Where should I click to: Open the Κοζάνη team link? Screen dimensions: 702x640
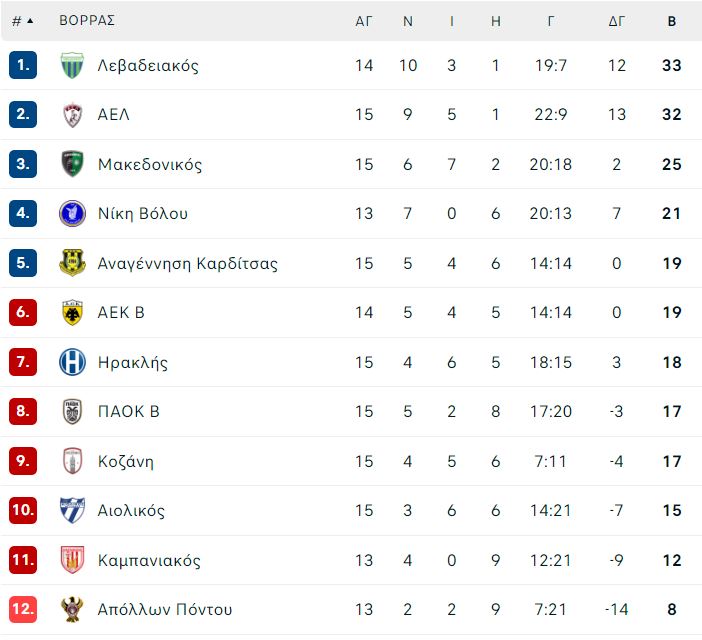[x=125, y=461]
